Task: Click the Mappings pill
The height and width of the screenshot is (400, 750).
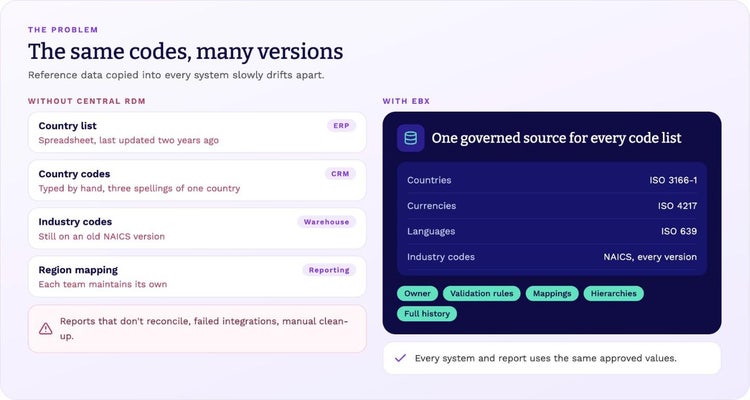Action: [552, 293]
